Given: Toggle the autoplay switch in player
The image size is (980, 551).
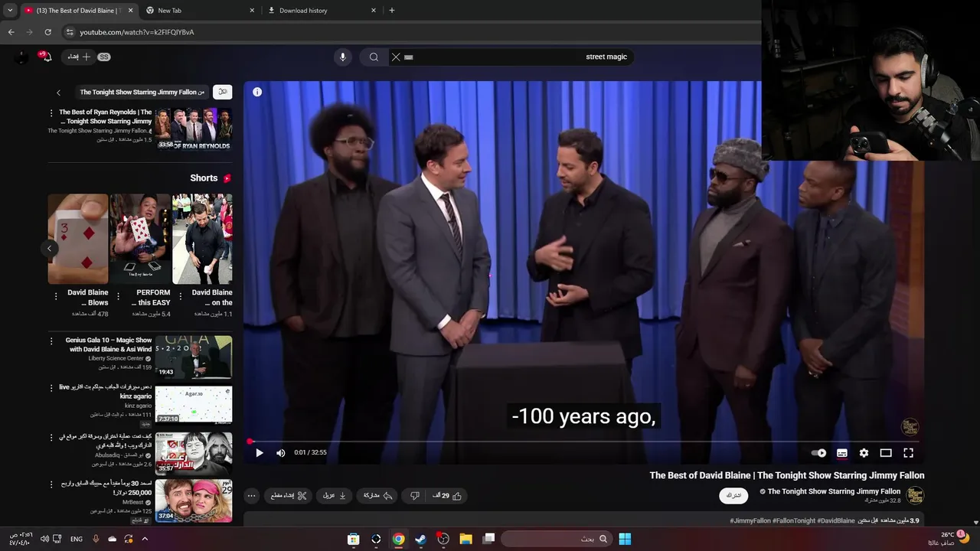Looking at the screenshot, I should point(819,453).
